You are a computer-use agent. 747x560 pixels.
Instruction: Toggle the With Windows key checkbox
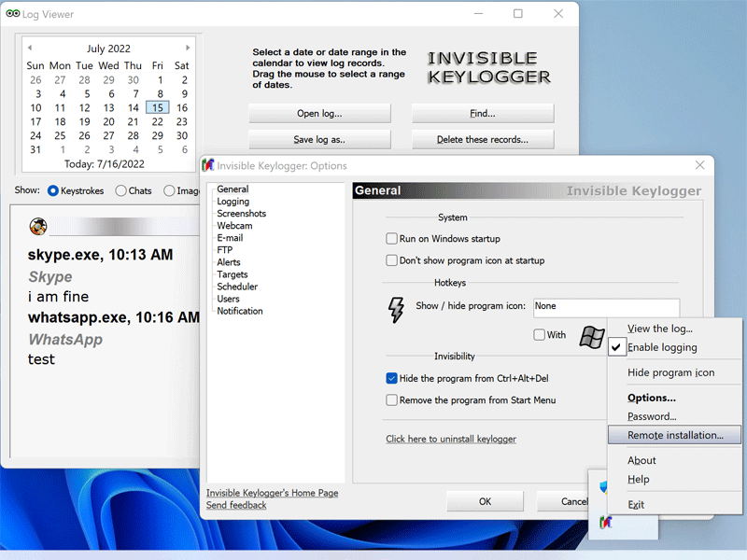point(540,335)
